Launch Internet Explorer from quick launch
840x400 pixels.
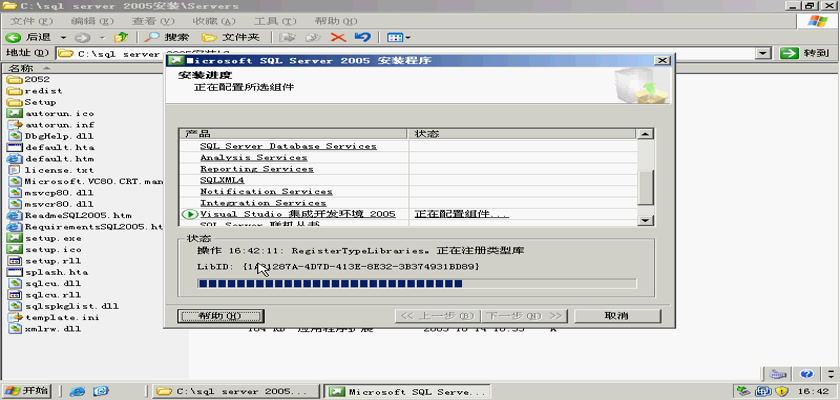click(x=78, y=391)
